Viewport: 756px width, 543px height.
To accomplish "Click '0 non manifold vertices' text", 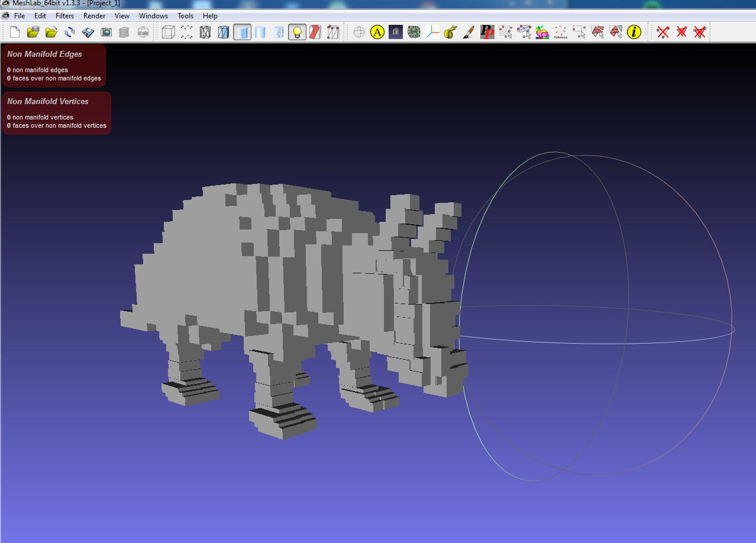I will (40, 117).
